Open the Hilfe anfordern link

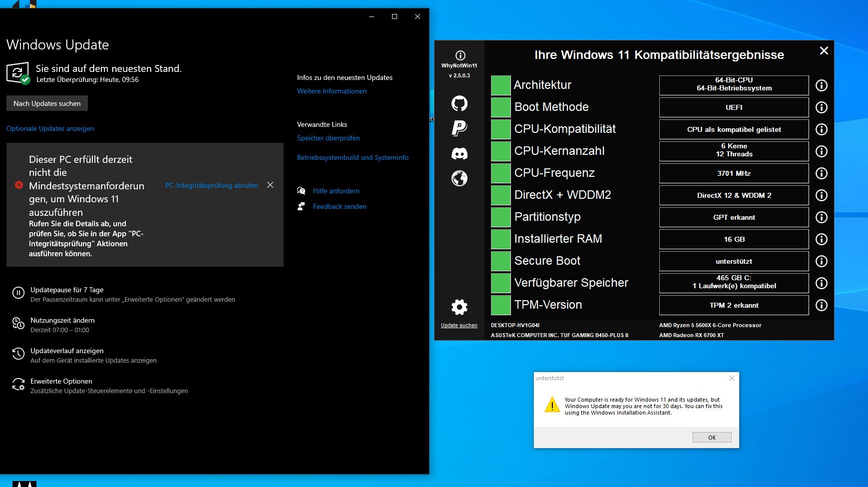336,191
